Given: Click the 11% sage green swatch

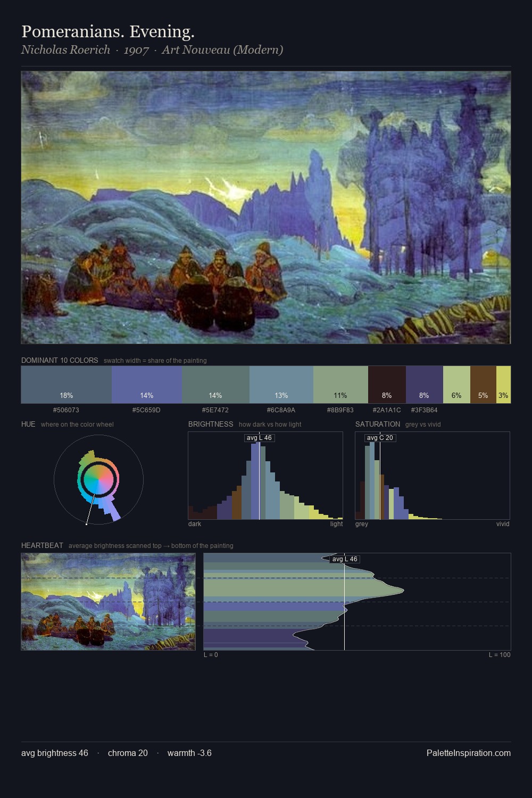Looking at the screenshot, I should pos(340,385).
